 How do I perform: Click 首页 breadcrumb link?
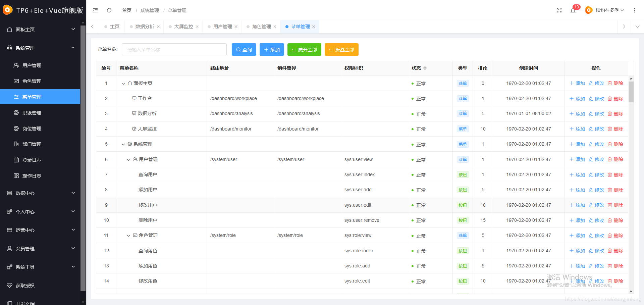click(x=127, y=10)
